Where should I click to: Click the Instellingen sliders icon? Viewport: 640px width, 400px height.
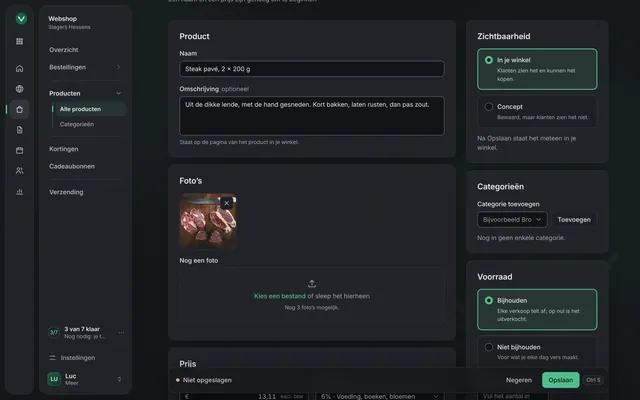click(x=52, y=358)
